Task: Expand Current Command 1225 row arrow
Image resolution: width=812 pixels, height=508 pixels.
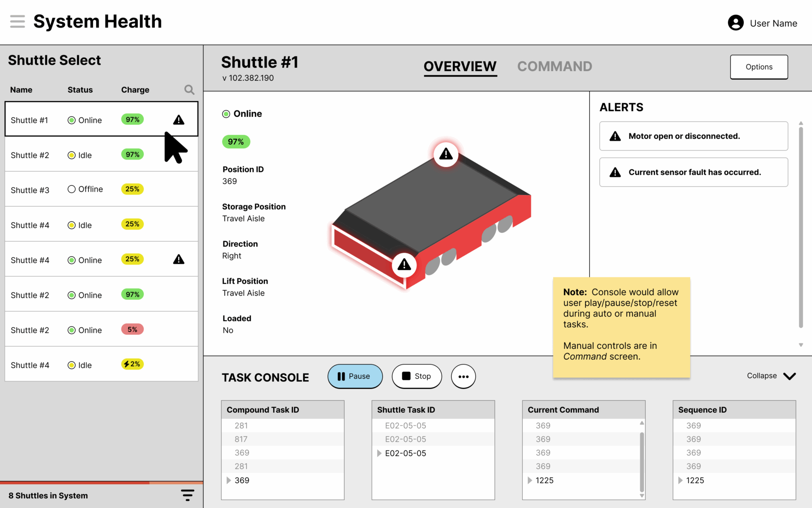Action: tap(529, 480)
